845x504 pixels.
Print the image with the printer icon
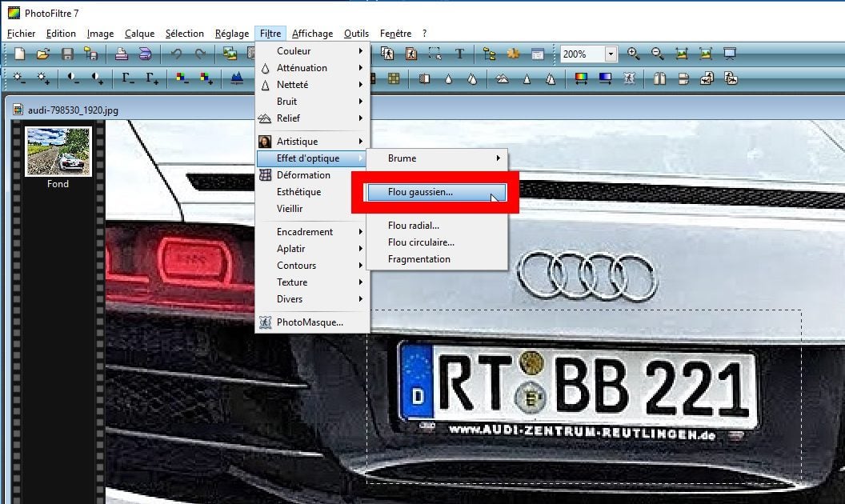(x=122, y=54)
